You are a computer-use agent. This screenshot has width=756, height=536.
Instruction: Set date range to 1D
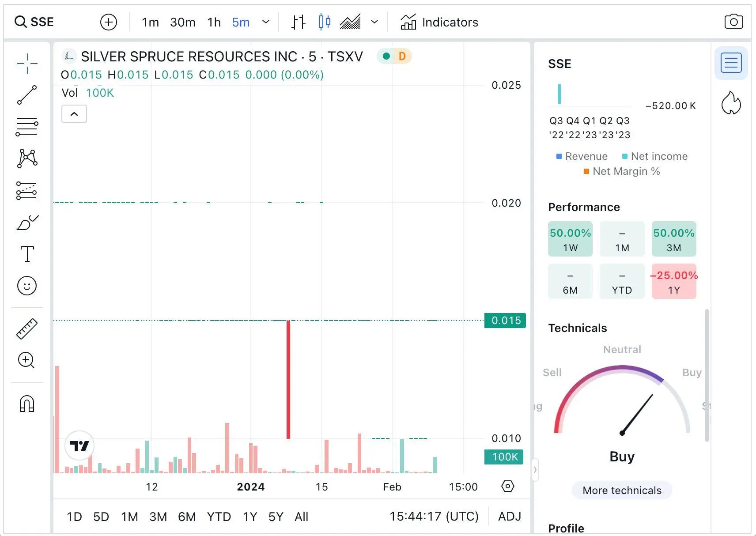(x=74, y=517)
